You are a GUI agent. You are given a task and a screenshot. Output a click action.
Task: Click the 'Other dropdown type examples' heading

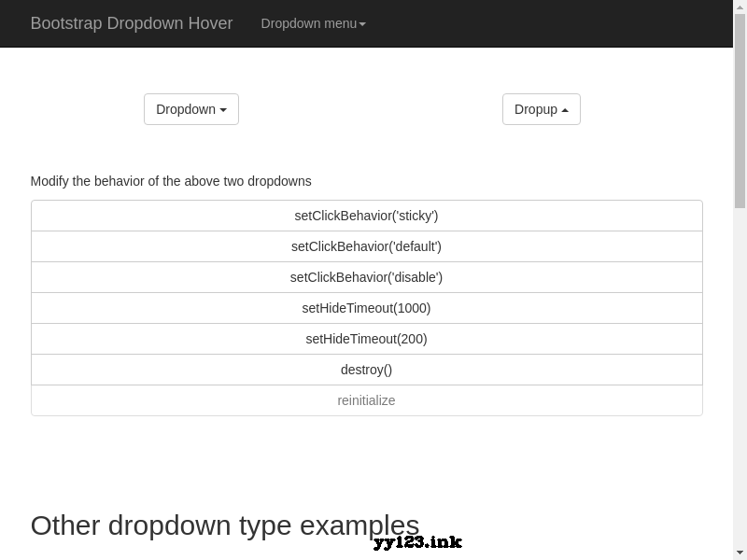(225, 525)
